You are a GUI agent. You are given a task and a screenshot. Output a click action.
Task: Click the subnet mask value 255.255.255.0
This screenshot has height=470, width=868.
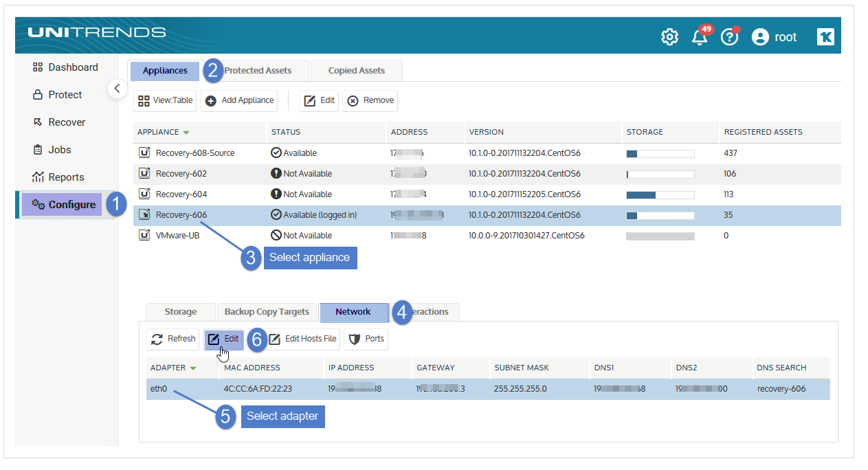pyautogui.click(x=520, y=389)
